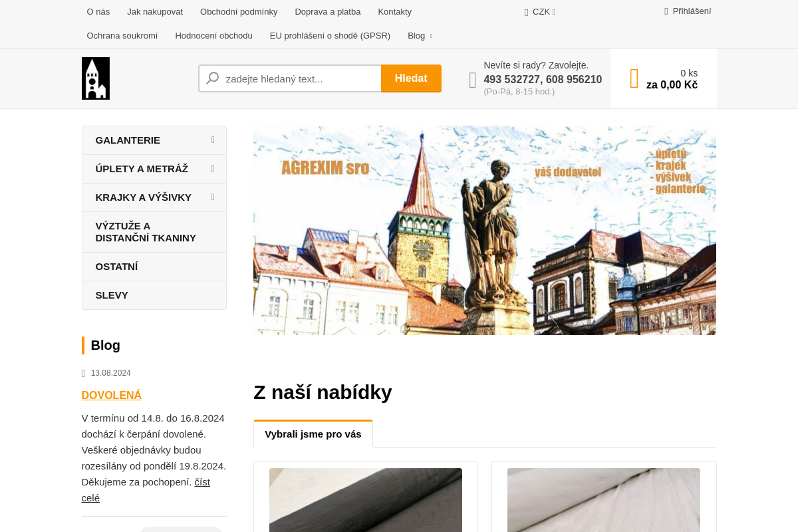Open the číst celé article link
The height and width of the screenshot is (532, 798).
pos(202,481)
